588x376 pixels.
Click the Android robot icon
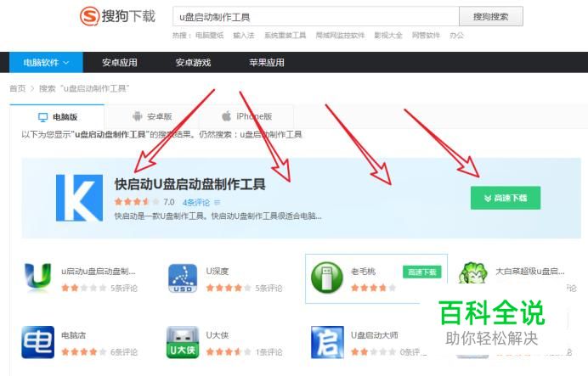(138, 116)
